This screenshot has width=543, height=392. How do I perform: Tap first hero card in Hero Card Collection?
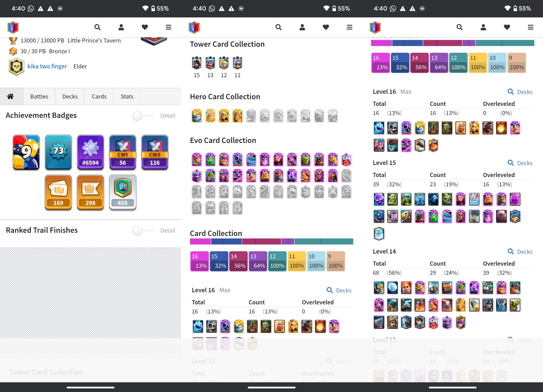197,116
